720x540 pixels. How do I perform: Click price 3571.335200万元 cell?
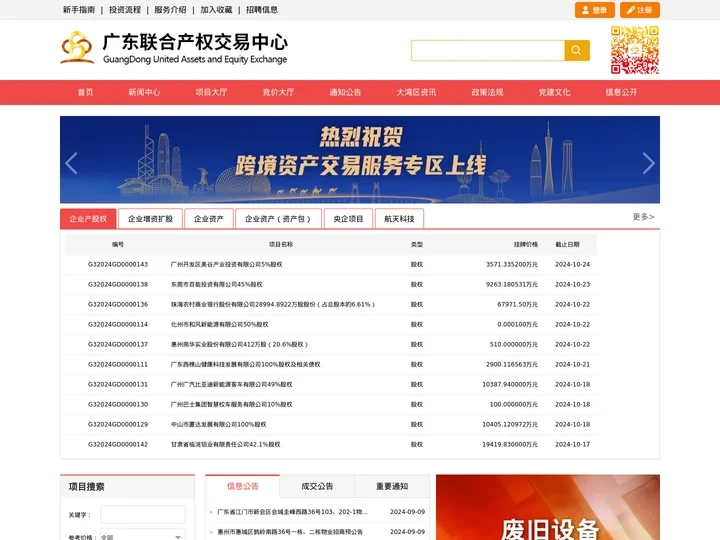(x=512, y=264)
